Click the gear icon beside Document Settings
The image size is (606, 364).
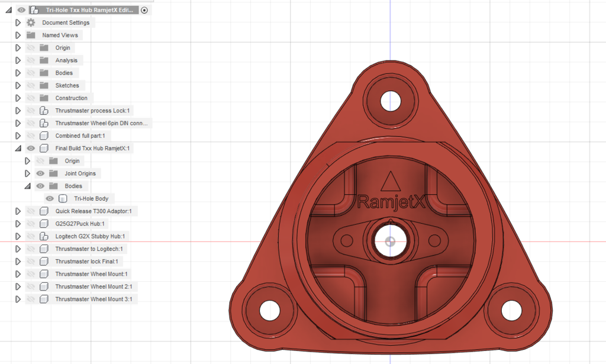coord(31,22)
